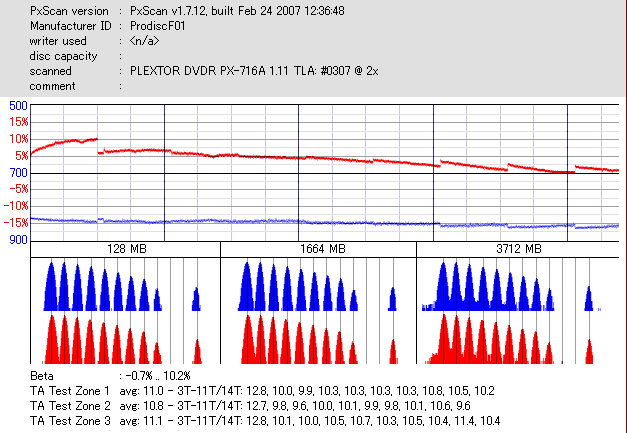Click the comment field label

click(52, 86)
